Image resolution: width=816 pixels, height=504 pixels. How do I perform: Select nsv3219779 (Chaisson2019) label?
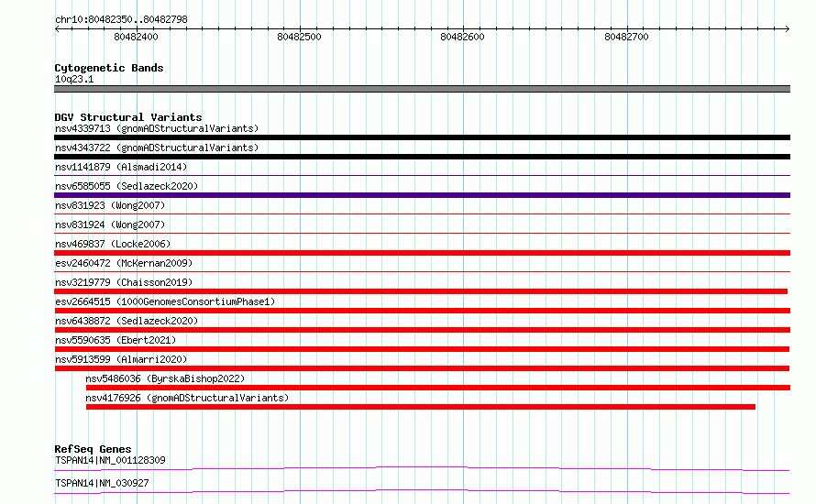point(124,282)
